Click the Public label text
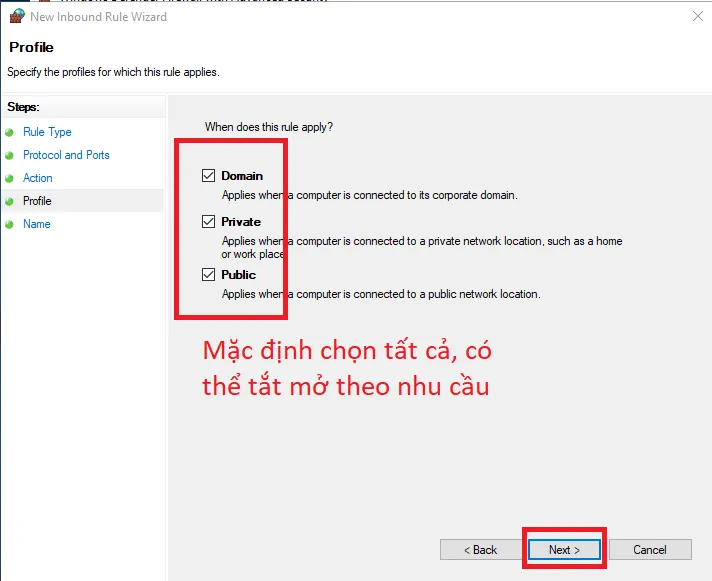712x581 pixels. tap(238, 275)
